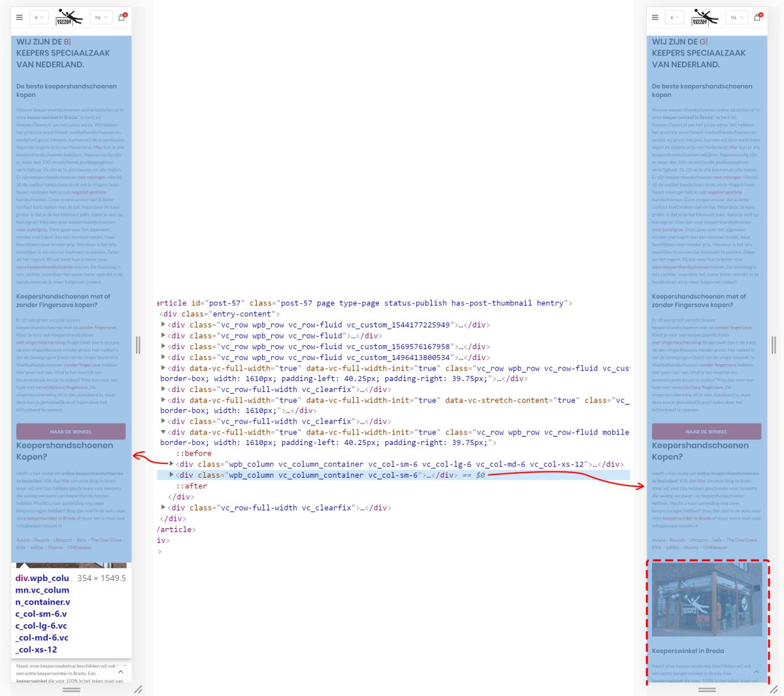784x696 pixels.
Task: Click 'WIJ ZIJN DE' headline in right preview
Action: point(675,42)
